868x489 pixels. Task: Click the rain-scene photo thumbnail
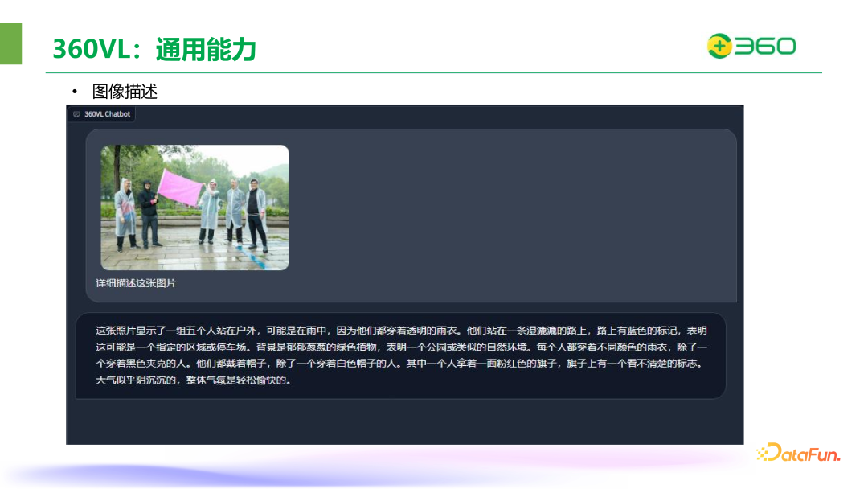(194, 207)
